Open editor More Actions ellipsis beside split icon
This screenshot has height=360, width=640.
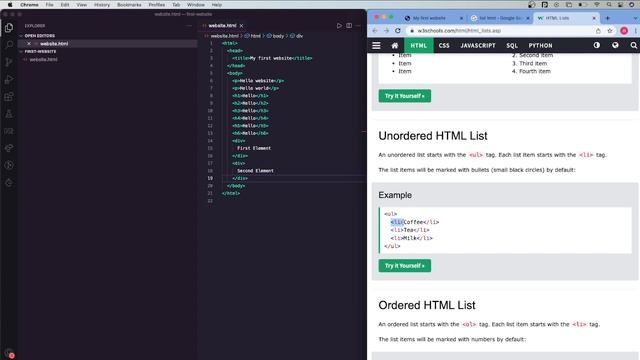(x=358, y=25)
